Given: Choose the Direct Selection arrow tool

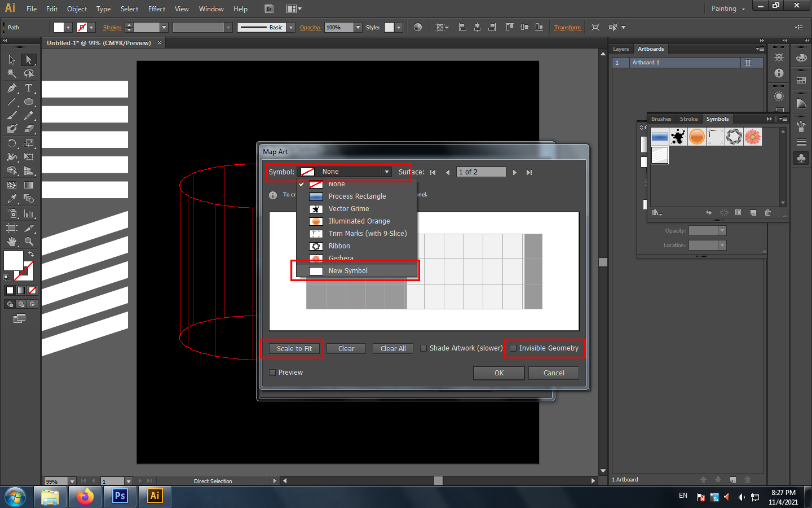Looking at the screenshot, I should pyautogui.click(x=29, y=60).
